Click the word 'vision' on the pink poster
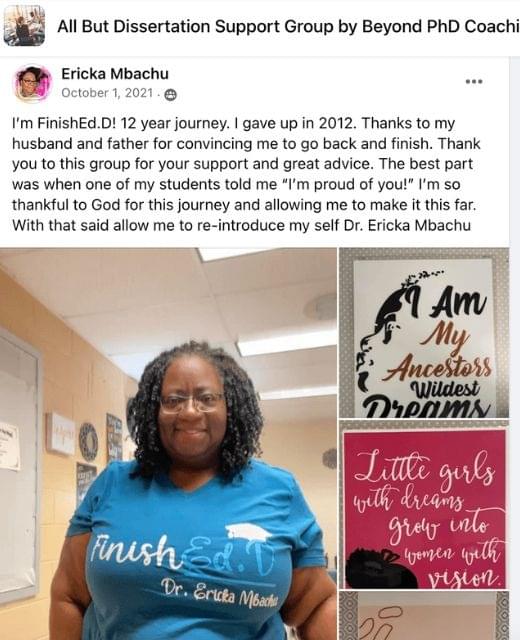Image resolution: width=520 pixels, height=640 pixels. (464, 576)
